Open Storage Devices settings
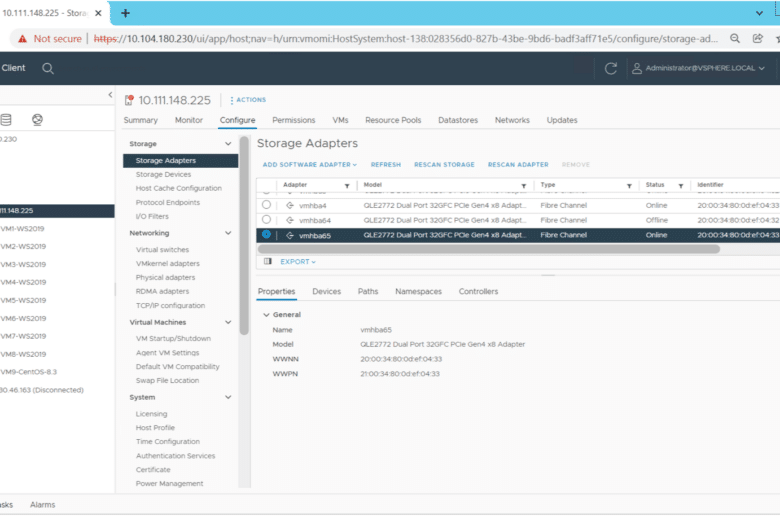The width and height of the screenshot is (780, 516). [163, 175]
